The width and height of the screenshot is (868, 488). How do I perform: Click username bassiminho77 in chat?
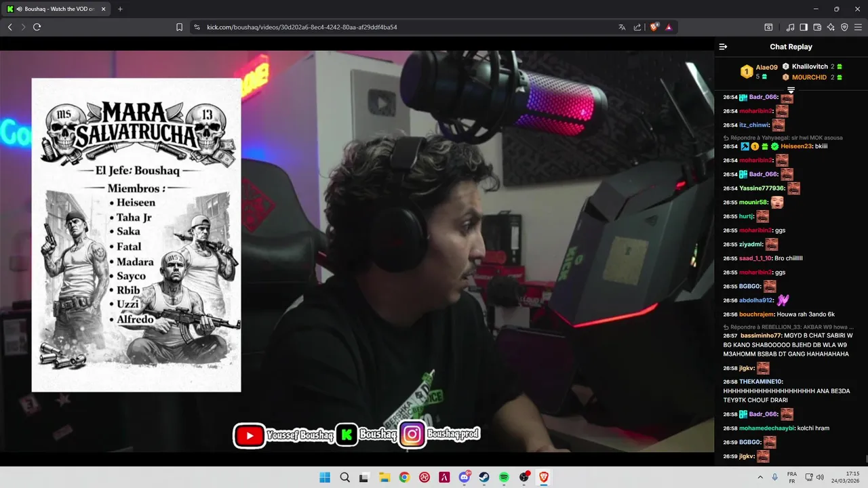pyautogui.click(x=761, y=335)
